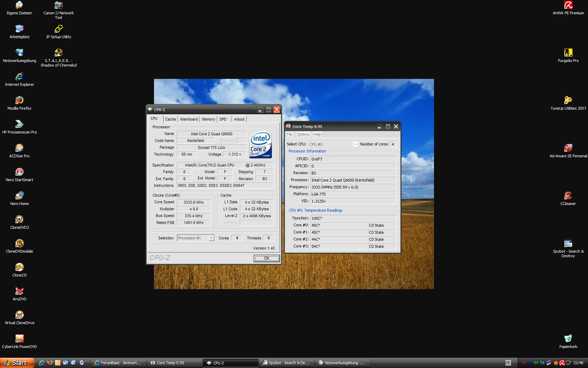Select the Spybot Search & Destroy desktop icon
This screenshot has height=368, width=588.
568,243
